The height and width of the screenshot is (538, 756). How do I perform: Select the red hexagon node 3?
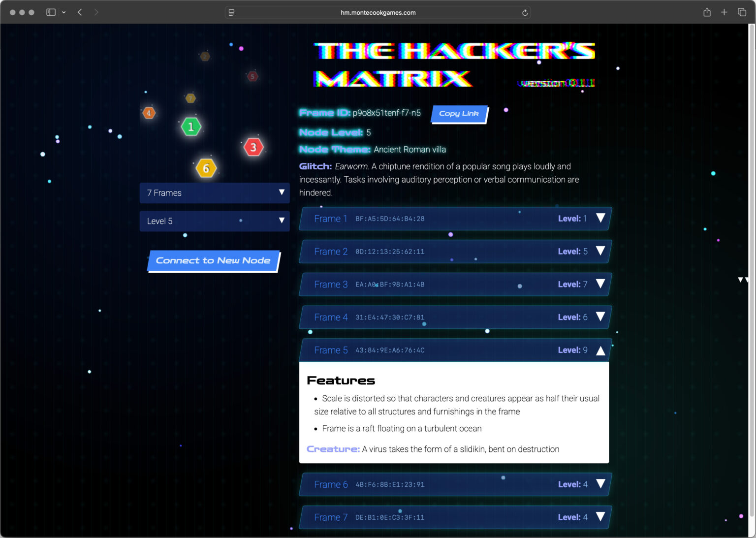click(x=253, y=146)
